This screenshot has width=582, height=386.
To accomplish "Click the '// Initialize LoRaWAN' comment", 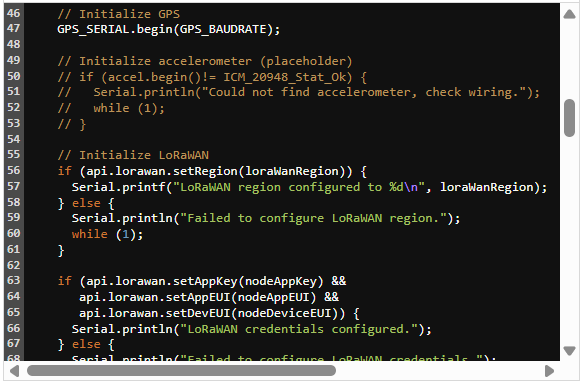I will [133, 155].
